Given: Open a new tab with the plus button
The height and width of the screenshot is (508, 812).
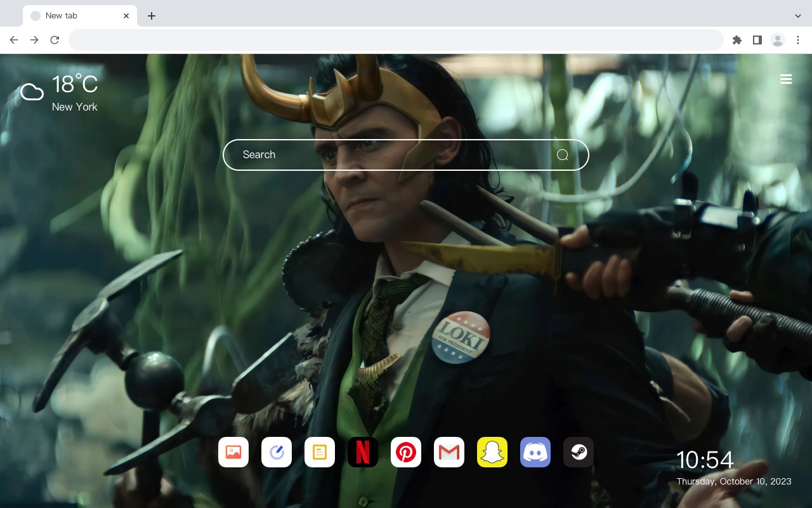Looking at the screenshot, I should tap(151, 16).
